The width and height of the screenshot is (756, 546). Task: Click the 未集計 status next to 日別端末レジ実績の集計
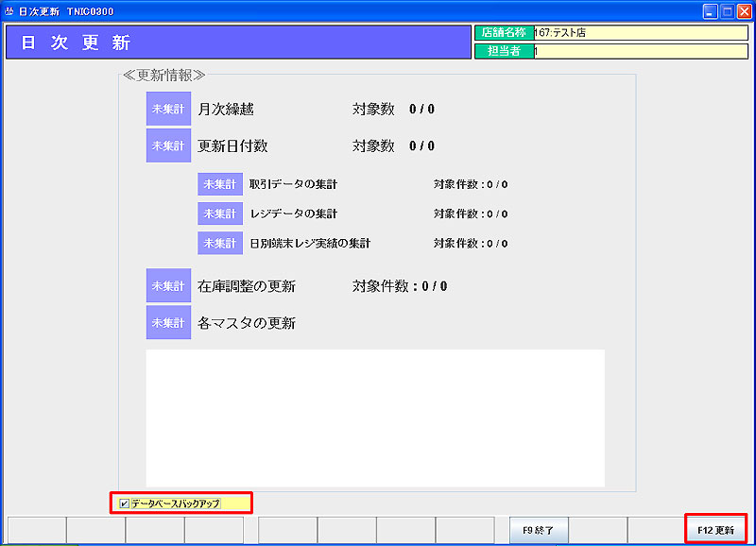coord(220,243)
